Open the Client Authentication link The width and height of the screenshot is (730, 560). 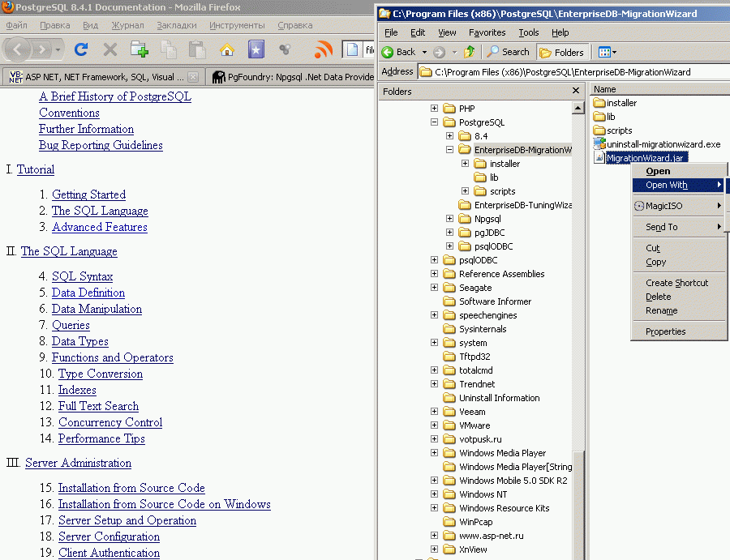click(x=109, y=553)
